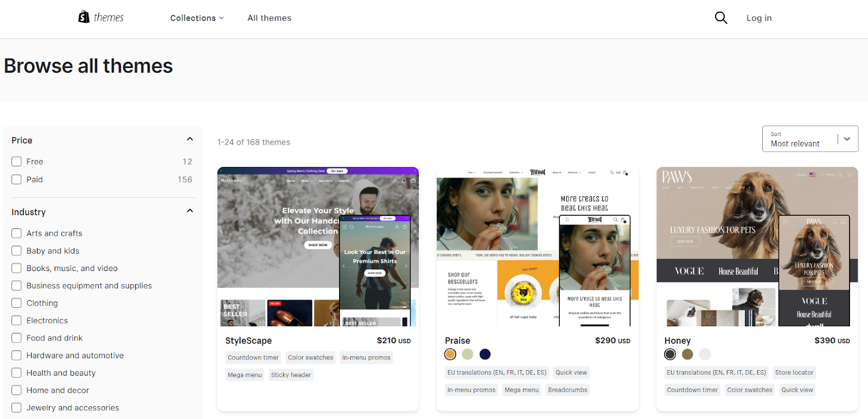Image resolution: width=868 pixels, height=419 pixels.
Task: Select the brown color swatch under Honey
Action: click(687, 354)
